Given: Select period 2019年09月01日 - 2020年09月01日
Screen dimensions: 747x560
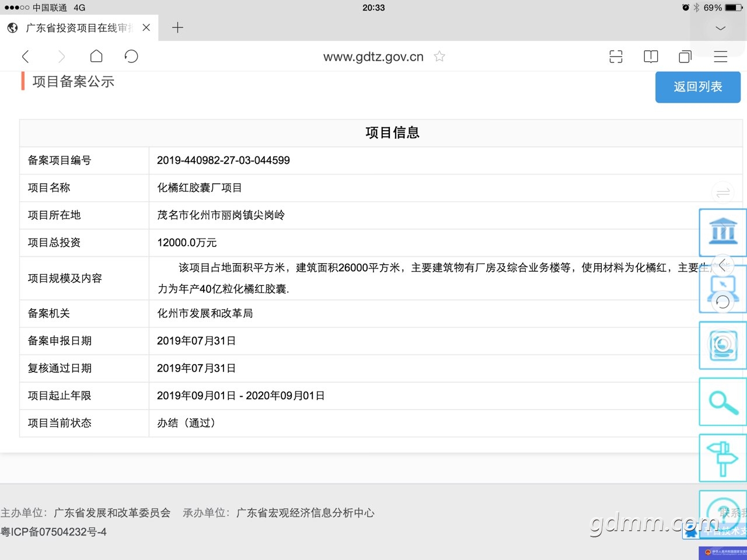Looking at the screenshot, I should click(240, 395).
